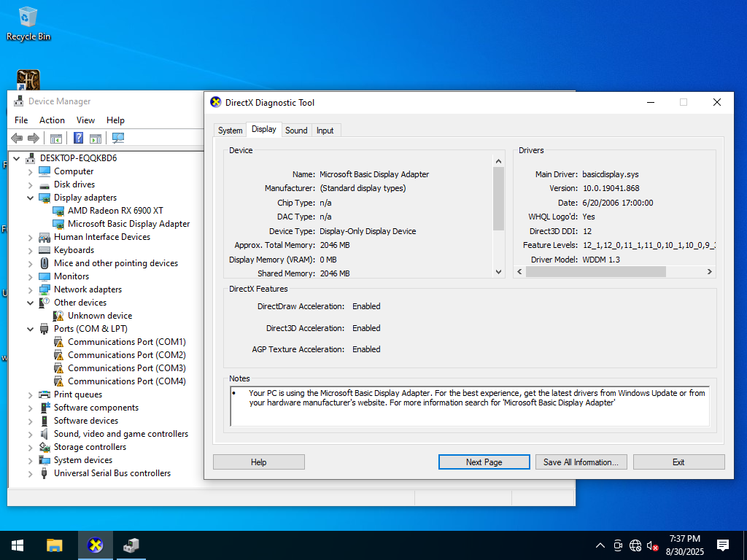Image resolution: width=747 pixels, height=560 pixels.
Task: Select "Microsoft Basic Display Adapter" in the device tree
Action: click(x=128, y=224)
